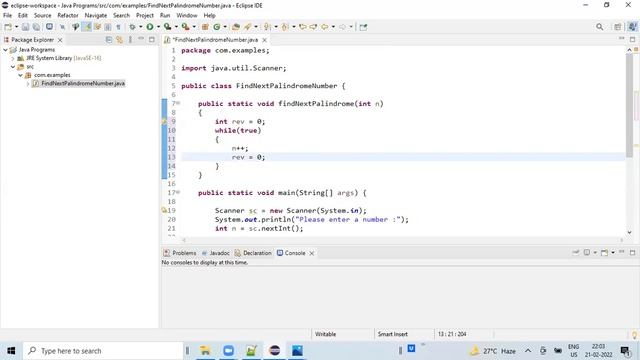
Task: Click the Back navigation arrow icon
Action: point(324,27)
